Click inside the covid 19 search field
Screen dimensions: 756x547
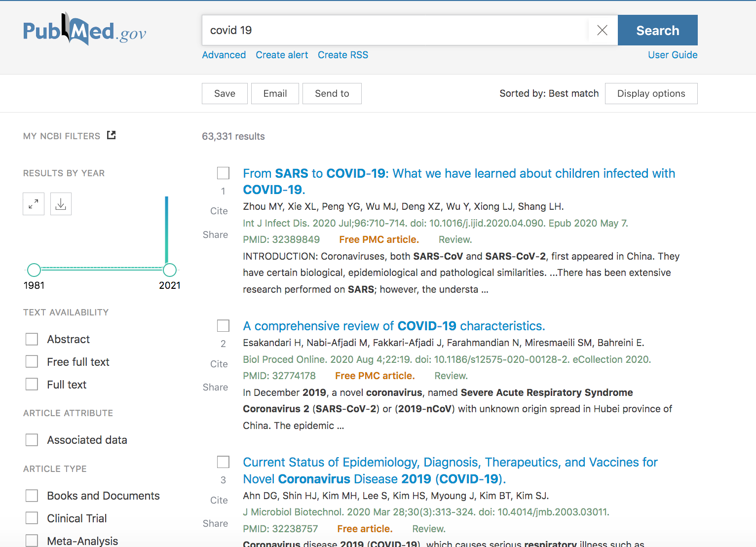click(x=395, y=30)
